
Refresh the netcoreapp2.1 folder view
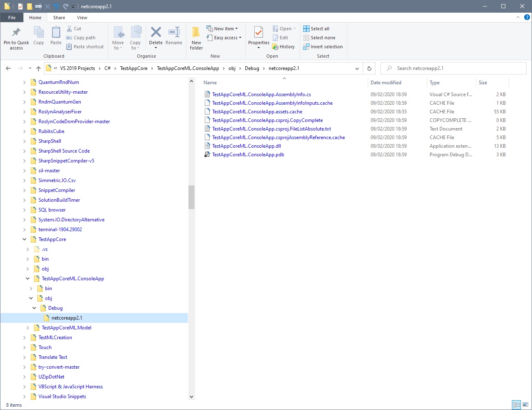[369, 68]
